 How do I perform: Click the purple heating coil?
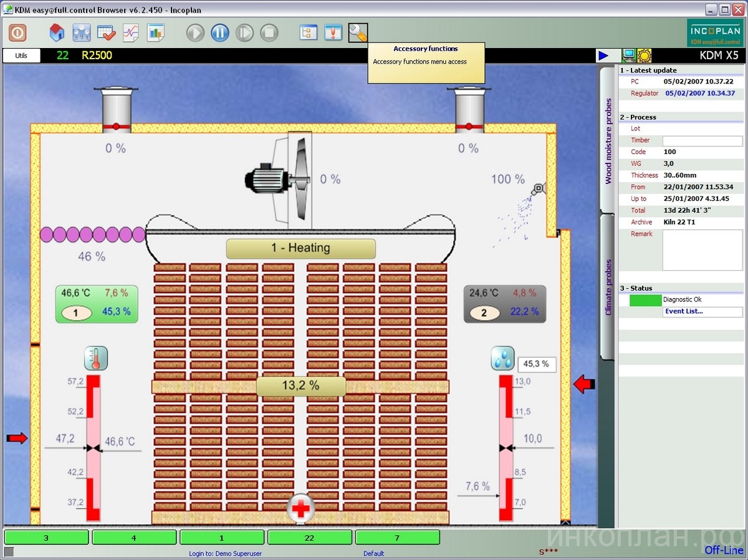click(x=92, y=234)
